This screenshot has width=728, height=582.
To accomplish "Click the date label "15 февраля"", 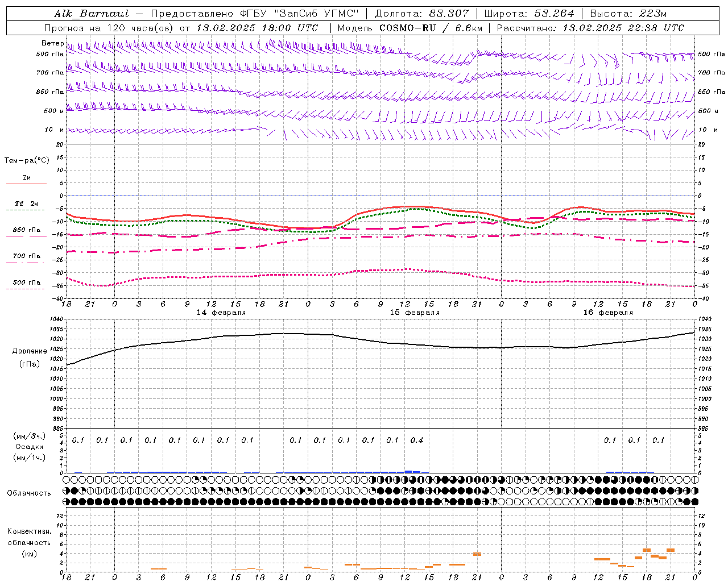I will coord(415,313).
